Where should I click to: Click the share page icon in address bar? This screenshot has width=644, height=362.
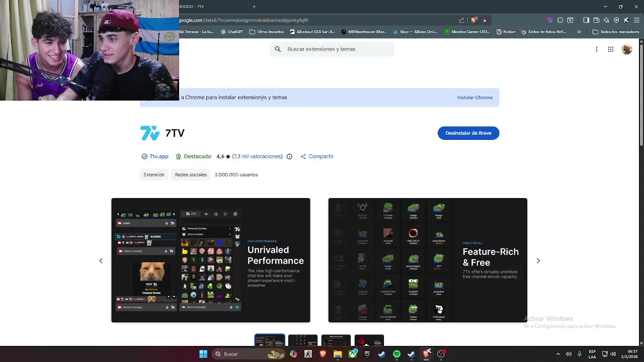click(x=461, y=20)
